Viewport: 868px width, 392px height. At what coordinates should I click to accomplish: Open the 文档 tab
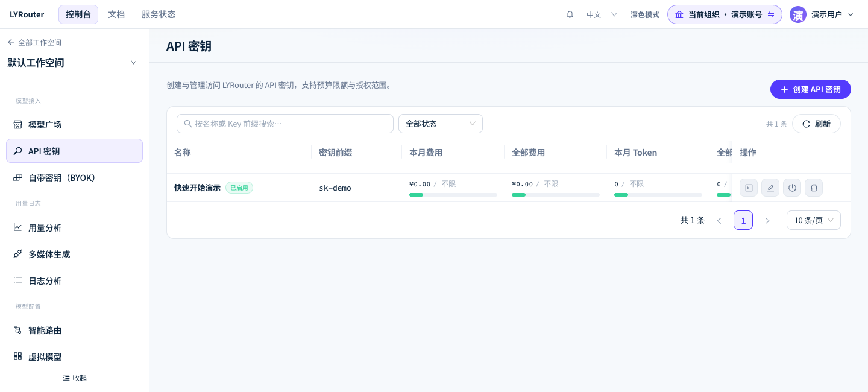click(x=116, y=14)
